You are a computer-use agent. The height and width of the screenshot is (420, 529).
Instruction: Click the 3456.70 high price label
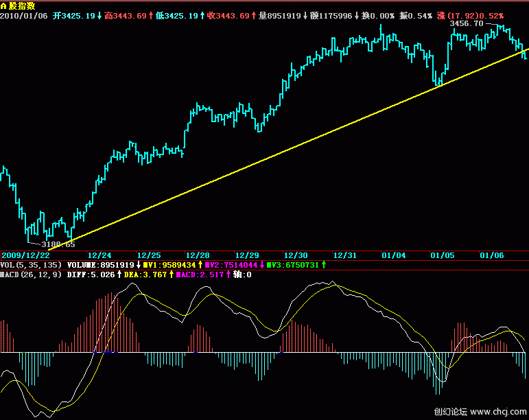point(466,23)
